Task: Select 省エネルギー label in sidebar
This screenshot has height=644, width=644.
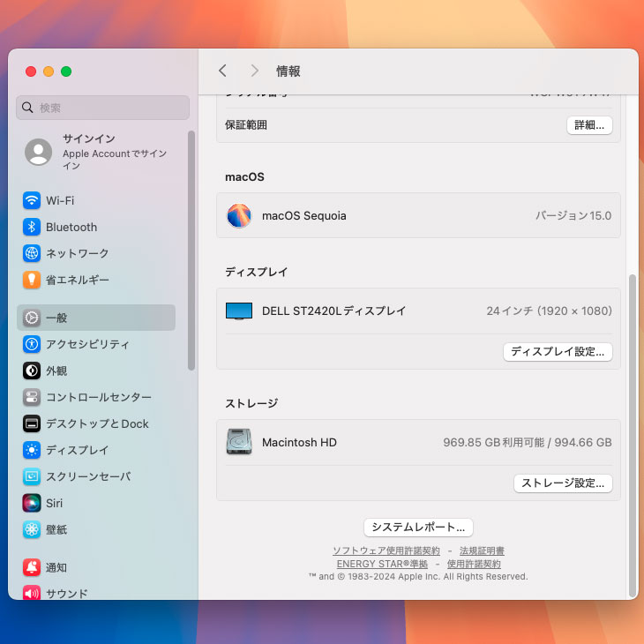Action: [78, 280]
